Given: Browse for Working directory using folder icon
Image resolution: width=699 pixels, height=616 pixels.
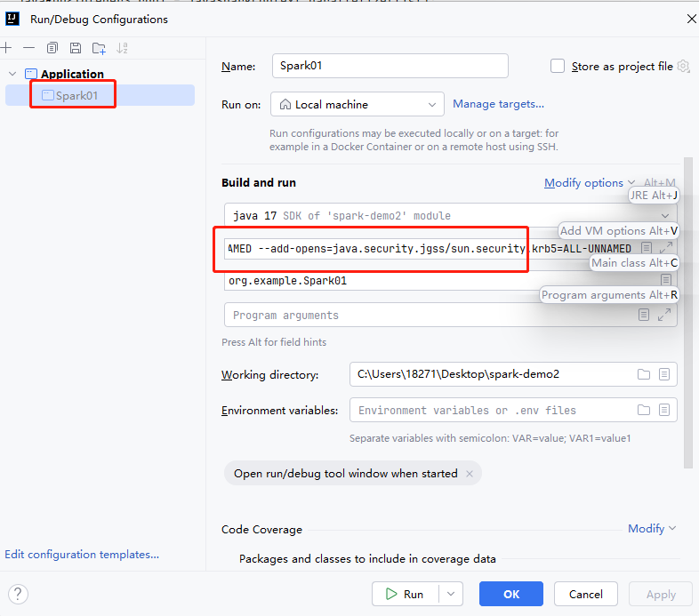Looking at the screenshot, I should tap(644, 374).
